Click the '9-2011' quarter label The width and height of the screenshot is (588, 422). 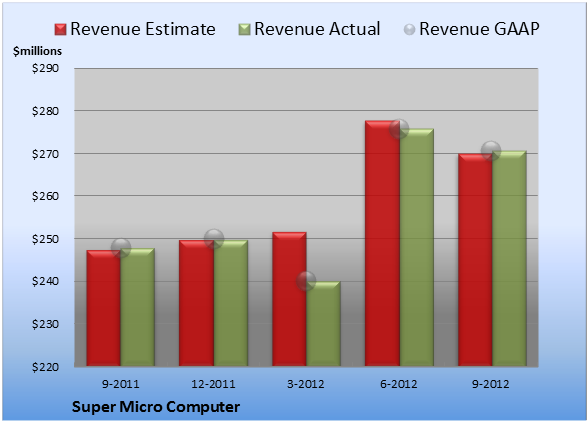point(121,384)
